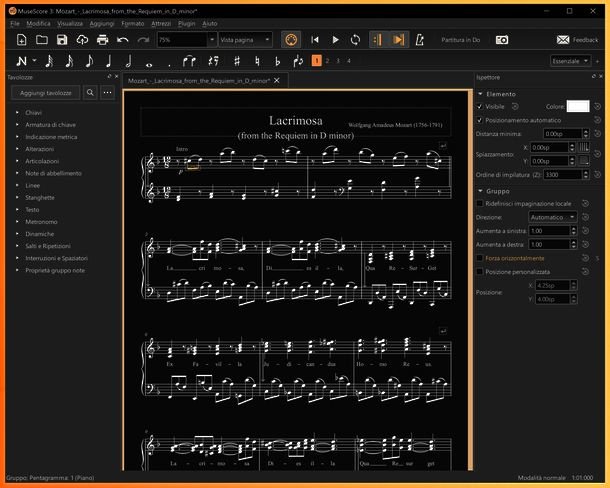Upload the score online with the cloud icon

tap(82, 40)
